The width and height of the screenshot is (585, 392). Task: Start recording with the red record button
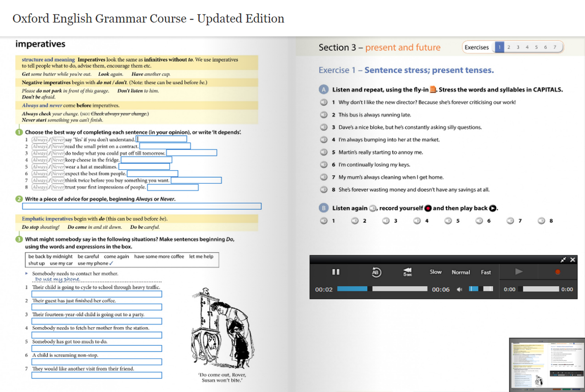[x=558, y=272]
